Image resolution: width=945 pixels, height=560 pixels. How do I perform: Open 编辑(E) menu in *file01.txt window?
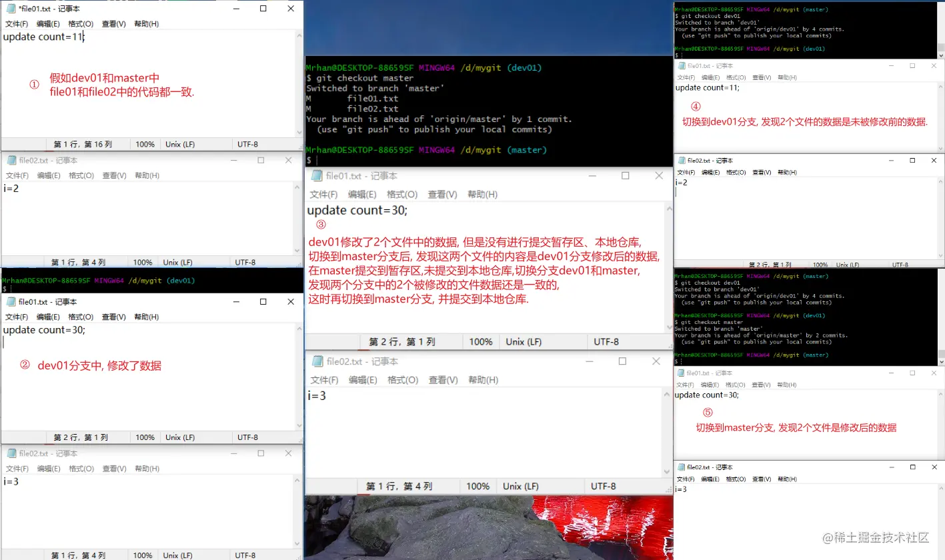pos(48,24)
